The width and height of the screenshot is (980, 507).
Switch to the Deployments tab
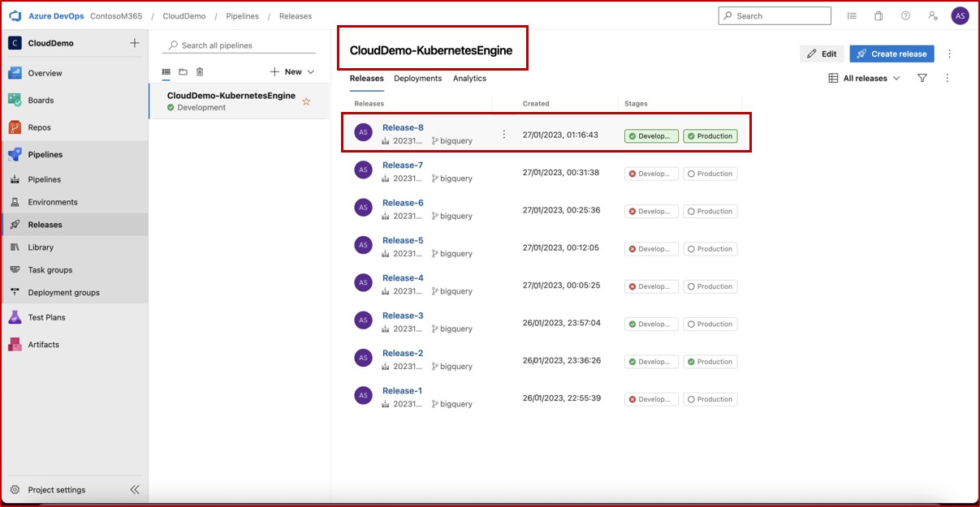[x=417, y=79]
